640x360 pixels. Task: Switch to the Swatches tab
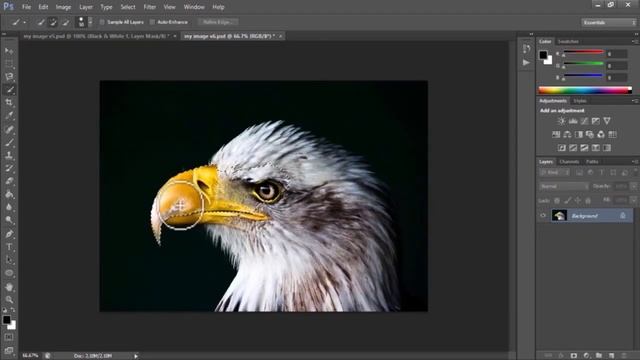coord(568,42)
